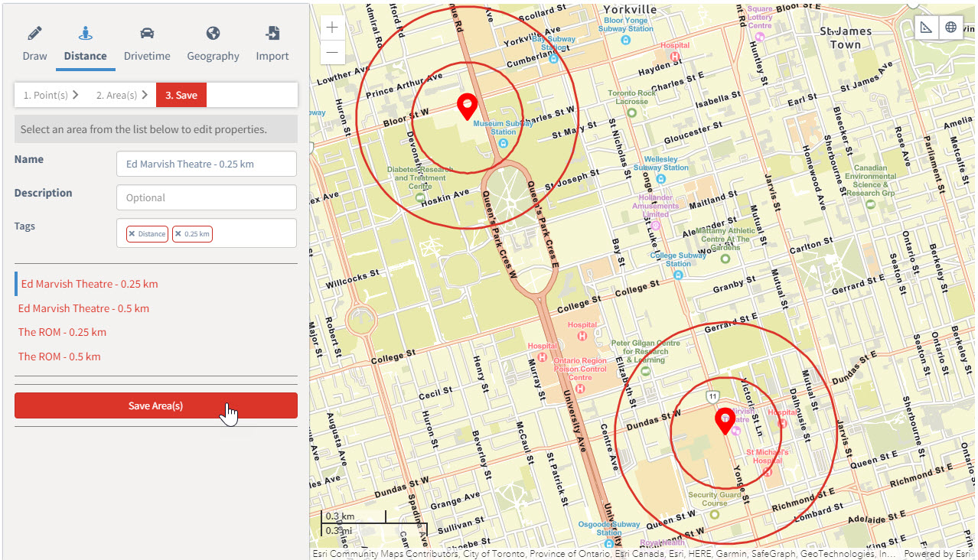Click the Hollander Amusements marker

pos(655,225)
